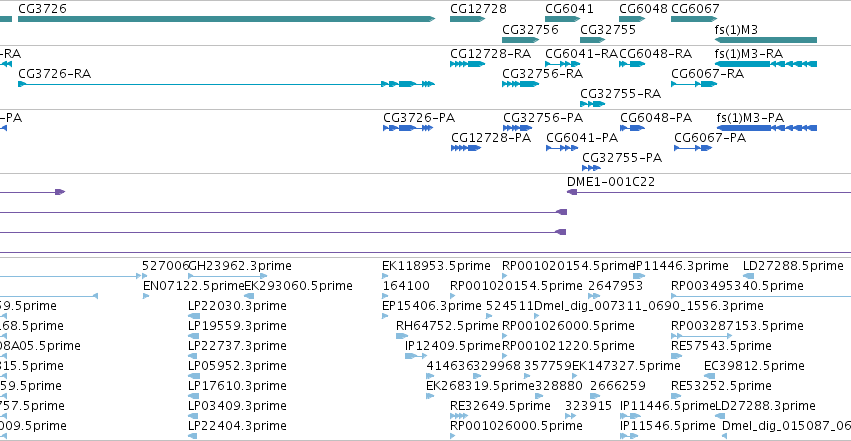This screenshot has height=441, width=851.
Task: Click the CG32756-RA transcript label
Action: click(542, 74)
